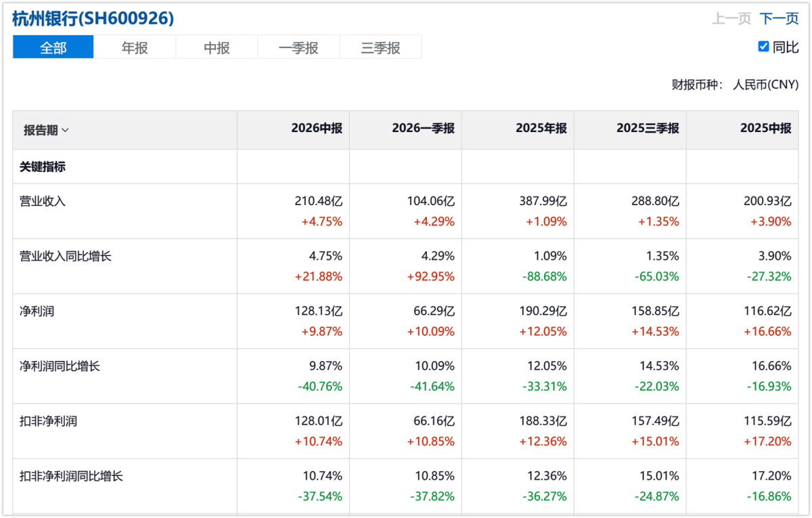This screenshot has width=812, height=518.
Task: Select the 200.93亿 revenue value
Action: click(x=768, y=201)
